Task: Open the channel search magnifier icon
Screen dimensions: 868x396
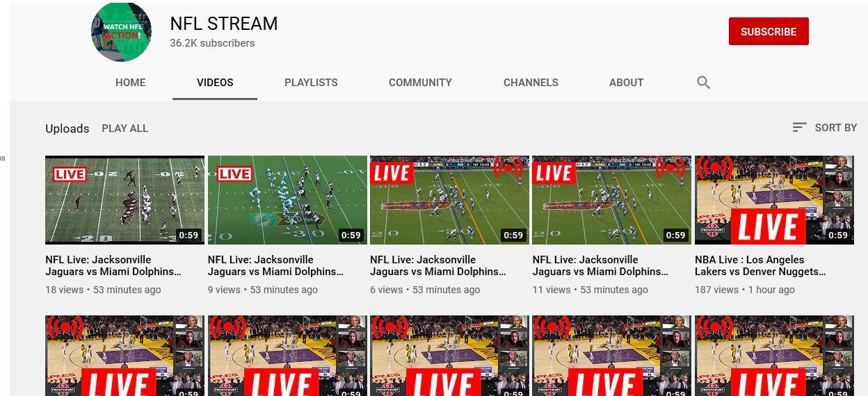Action: [703, 83]
